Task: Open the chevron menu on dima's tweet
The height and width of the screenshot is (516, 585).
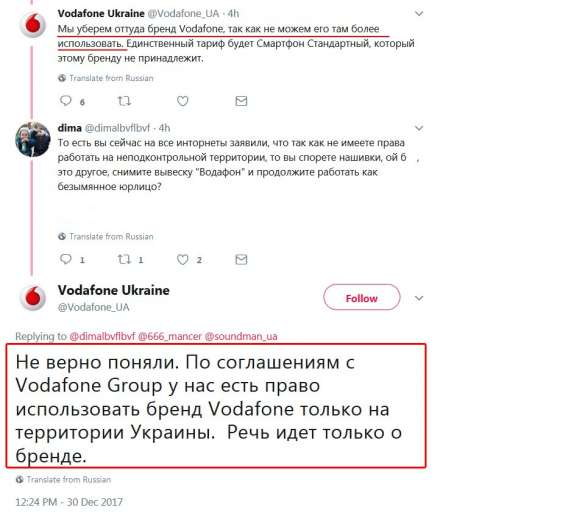Action: click(419, 128)
